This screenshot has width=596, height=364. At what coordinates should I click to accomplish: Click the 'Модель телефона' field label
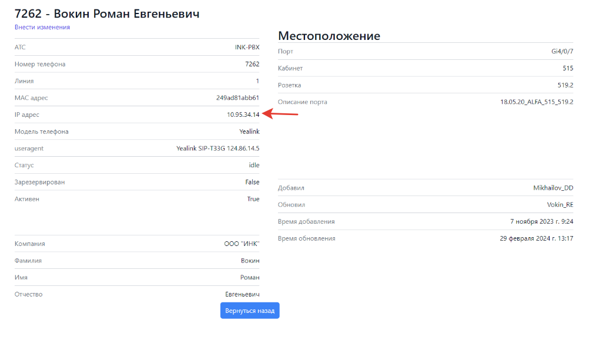pyautogui.click(x=41, y=132)
